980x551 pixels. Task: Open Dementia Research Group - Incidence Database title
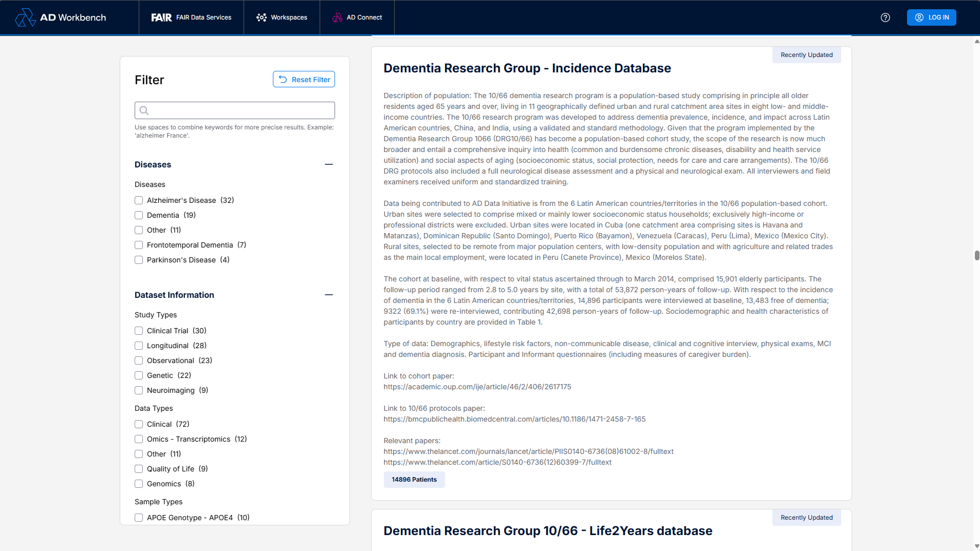[527, 68]
